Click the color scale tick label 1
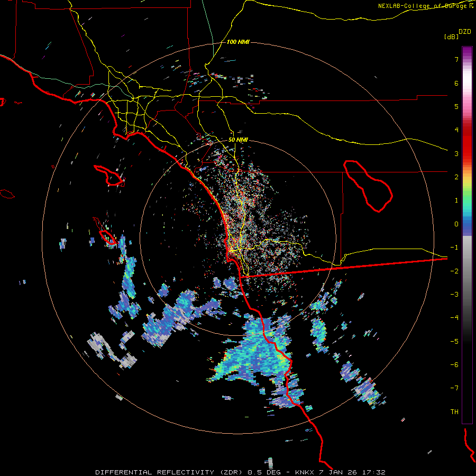This screenshot has height=476, width=476. click(x=456, y=200)
